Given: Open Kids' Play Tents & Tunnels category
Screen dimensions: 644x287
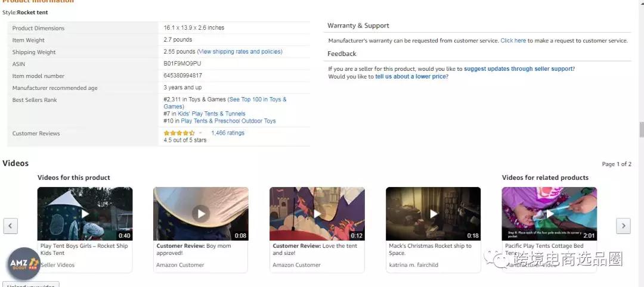Looking at the screenshot, I should pos(212,113).
